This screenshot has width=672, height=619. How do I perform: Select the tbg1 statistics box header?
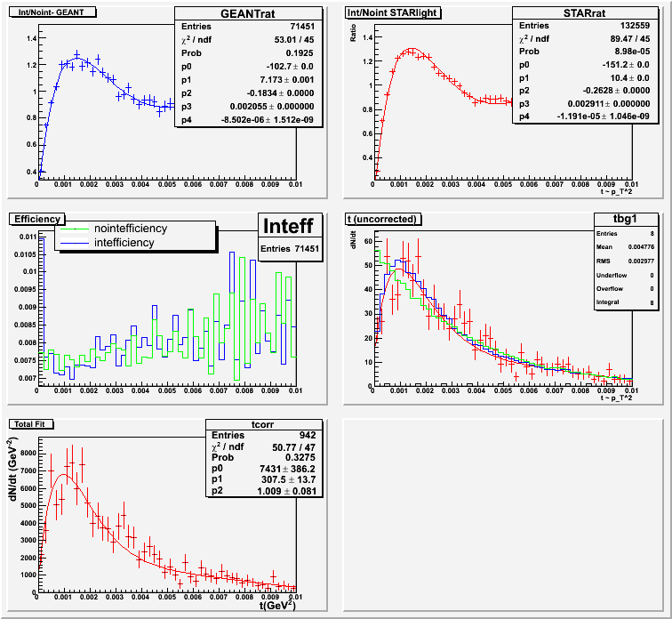click(x=616, y=219)
